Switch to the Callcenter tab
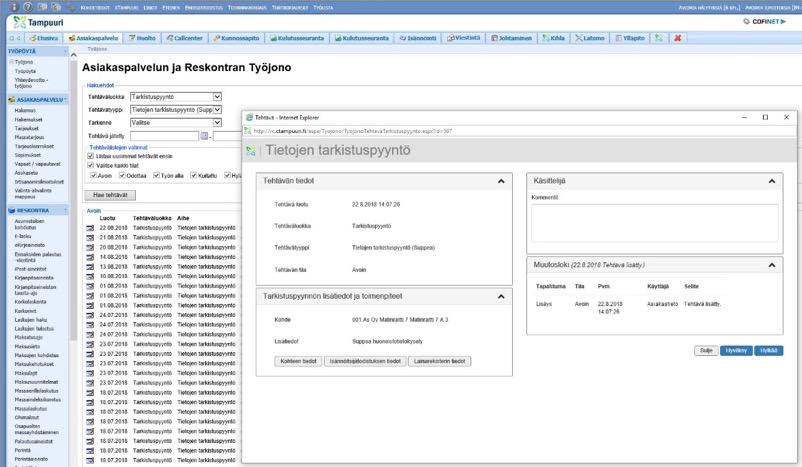 pos(185,38)
